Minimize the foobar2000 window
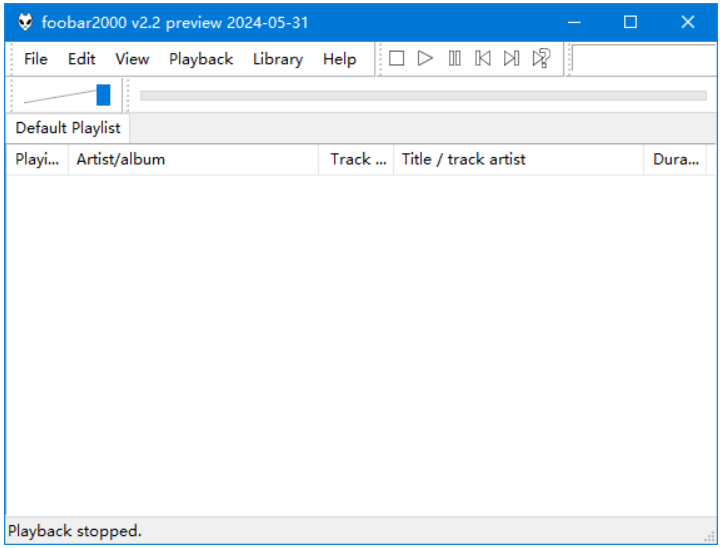Viewport: 720px width, 548px height. pyautogui.click(x=574, y=22)
